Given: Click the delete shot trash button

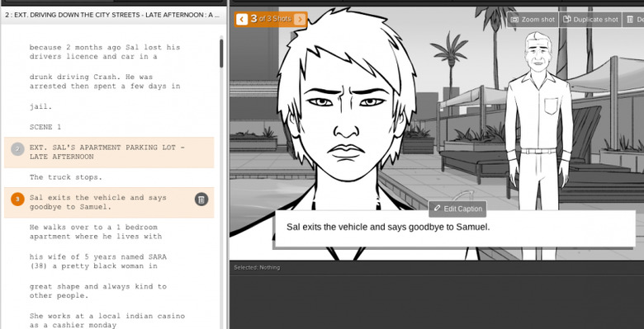Looking at the screenshot, I should click(x=633, y=19).
